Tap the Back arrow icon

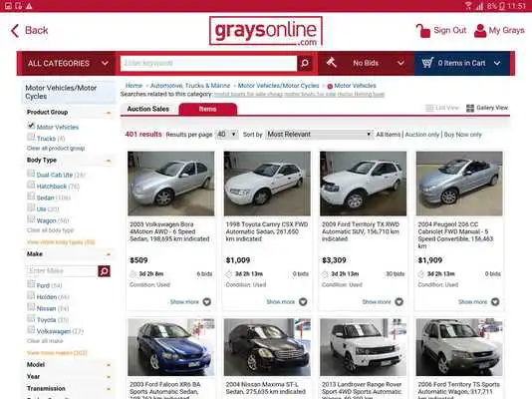click(x=15, y=31)
